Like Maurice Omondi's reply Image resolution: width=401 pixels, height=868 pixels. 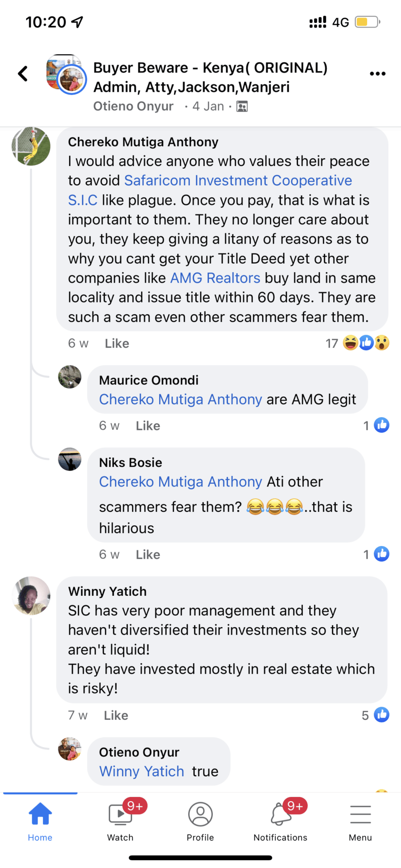pos(148,426)
